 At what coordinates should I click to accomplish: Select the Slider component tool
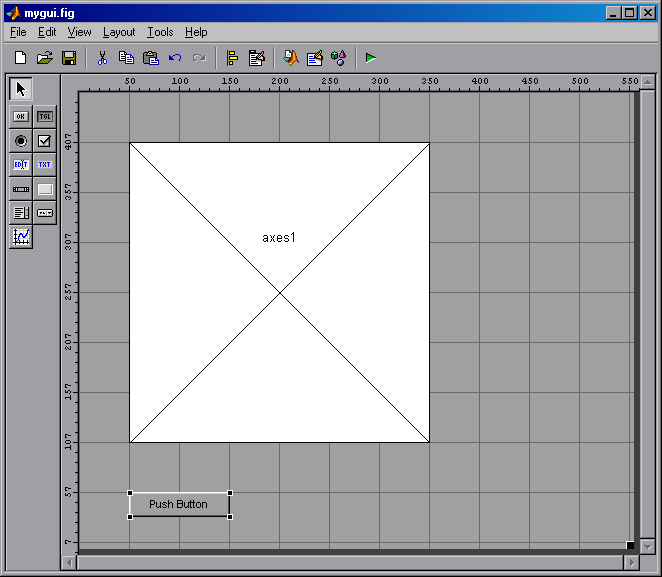[21, 188]
